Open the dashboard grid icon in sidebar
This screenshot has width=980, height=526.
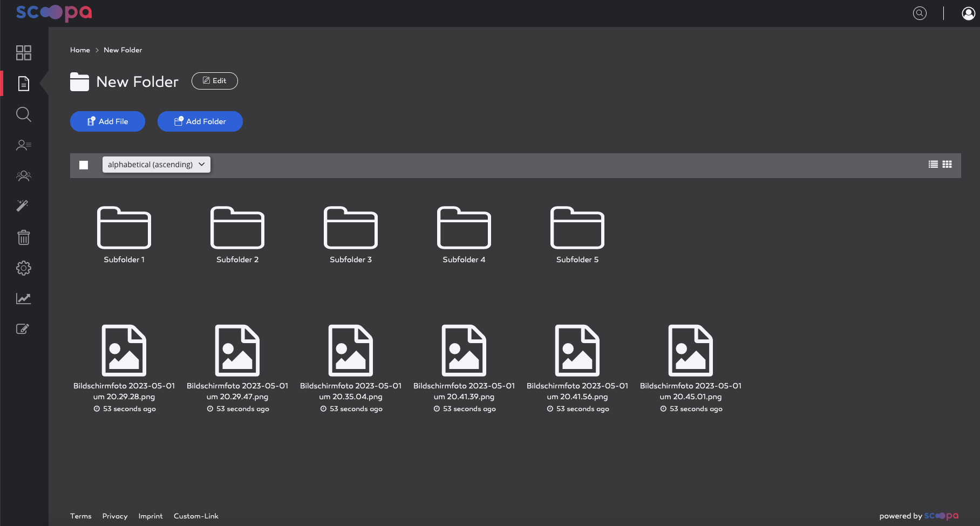pyautogui.click(x=24, y=53)
